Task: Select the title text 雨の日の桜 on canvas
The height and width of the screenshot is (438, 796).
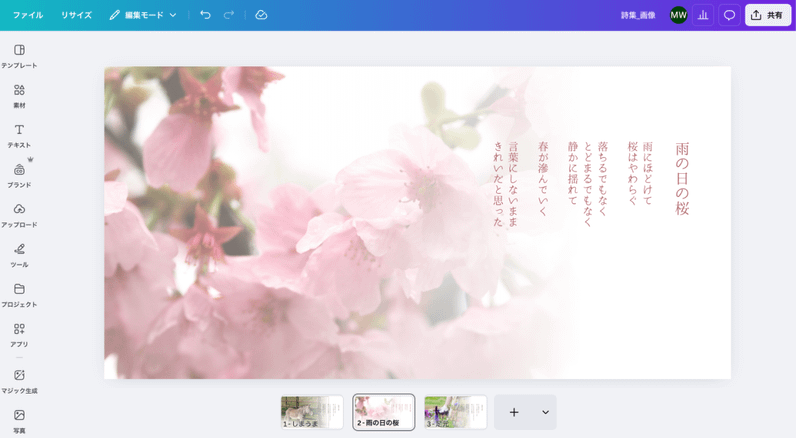Action: point(682,179)
